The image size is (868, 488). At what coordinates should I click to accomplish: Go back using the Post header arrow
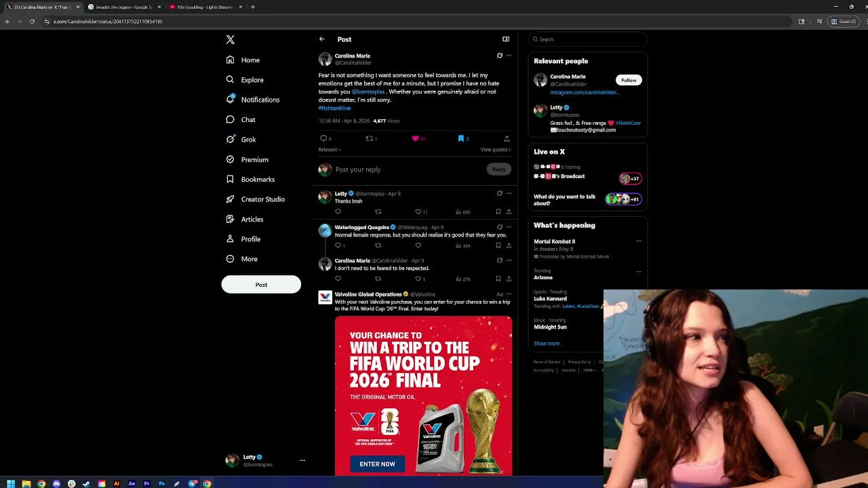322,39
